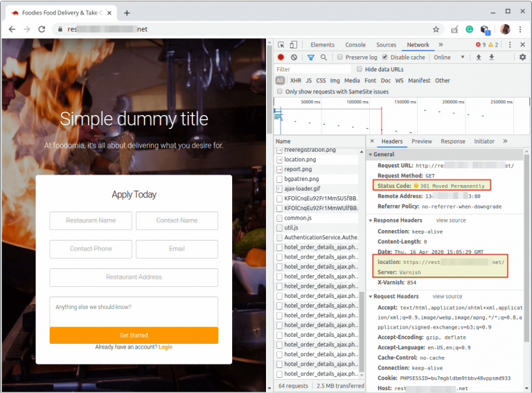Click the Restaurant Address input field
This screenshot has height=393, width=532.
[x=134, y=277]
